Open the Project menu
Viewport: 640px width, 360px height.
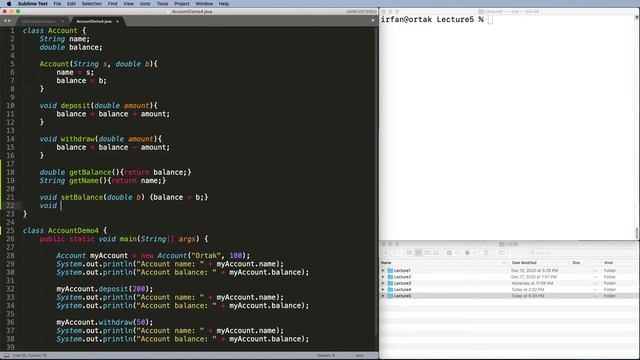click(x=182, y=4)
